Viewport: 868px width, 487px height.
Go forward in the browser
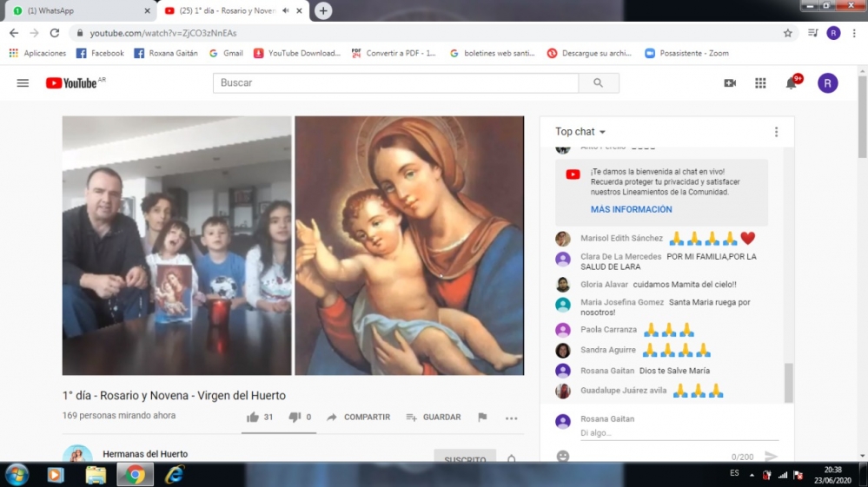click(35, 33)
